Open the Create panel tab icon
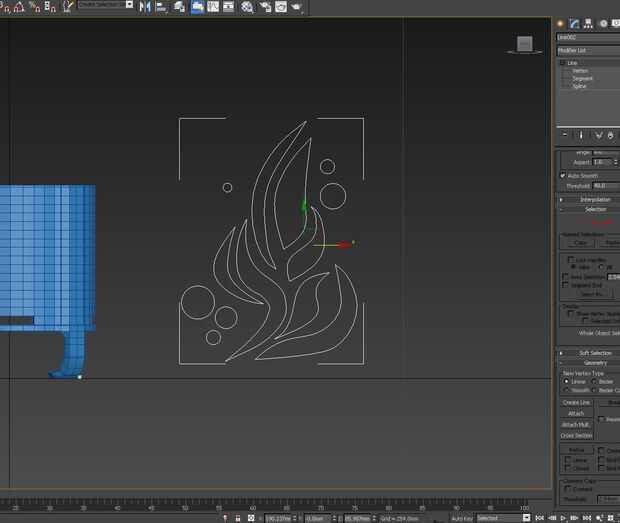Screen dimensions: 620x523 pyautogui.click(x=561, y=23)
